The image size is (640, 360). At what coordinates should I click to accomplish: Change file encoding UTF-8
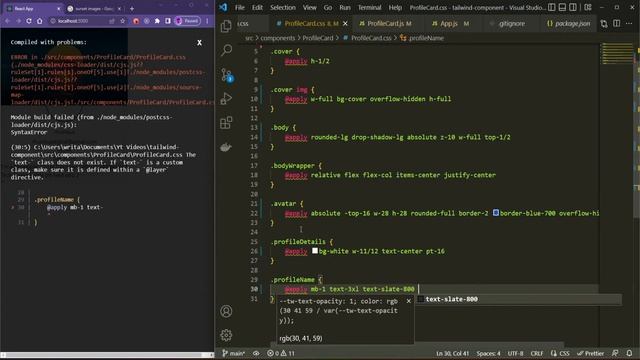coord(515,353)
